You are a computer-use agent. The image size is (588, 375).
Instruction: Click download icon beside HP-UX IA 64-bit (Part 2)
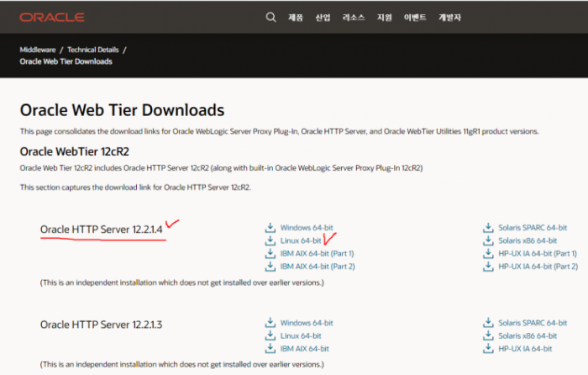(488, 267)
